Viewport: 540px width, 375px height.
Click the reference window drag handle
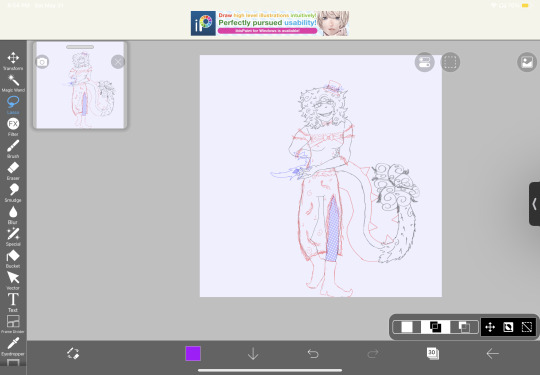(80, 47)
